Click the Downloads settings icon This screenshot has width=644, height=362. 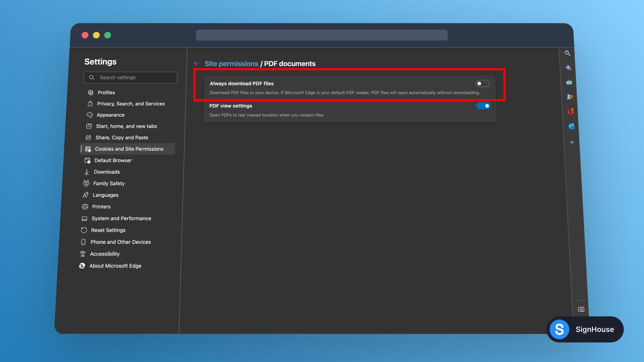(x=87, y=172)
